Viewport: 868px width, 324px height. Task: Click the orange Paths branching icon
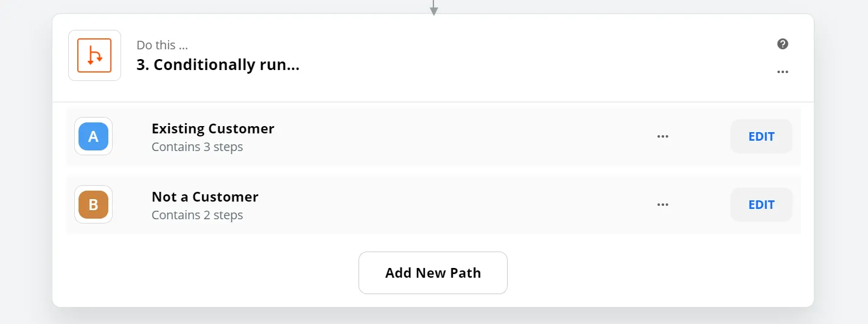(94, 55)
